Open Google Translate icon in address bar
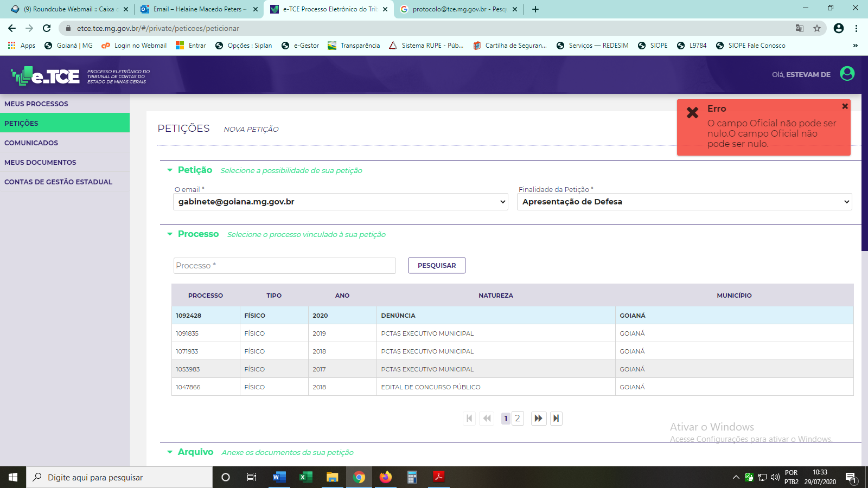Screen dimensions: 868x488 pos(799,28)
